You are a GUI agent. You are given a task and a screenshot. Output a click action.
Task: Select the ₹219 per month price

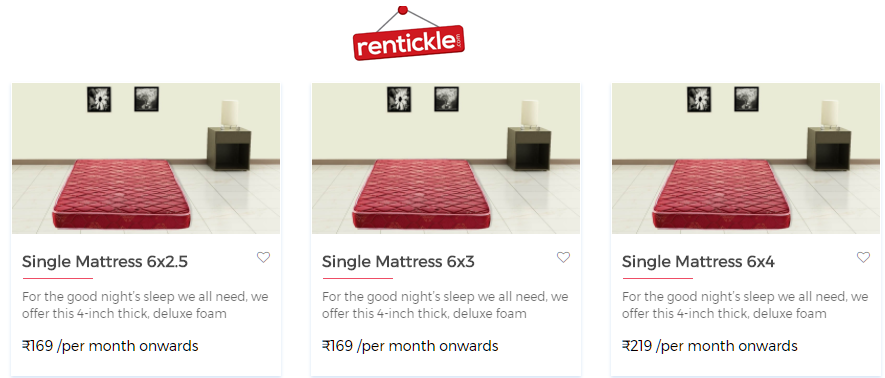click(x=710, y=345)
